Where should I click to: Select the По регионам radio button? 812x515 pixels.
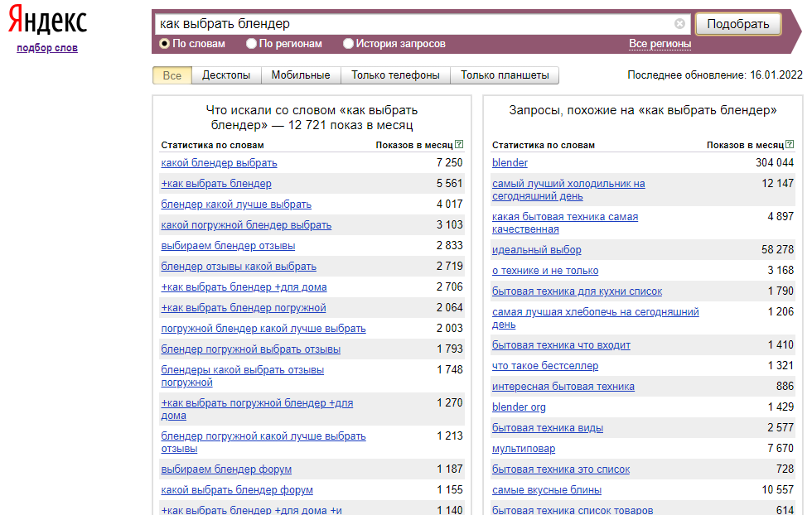251,44
